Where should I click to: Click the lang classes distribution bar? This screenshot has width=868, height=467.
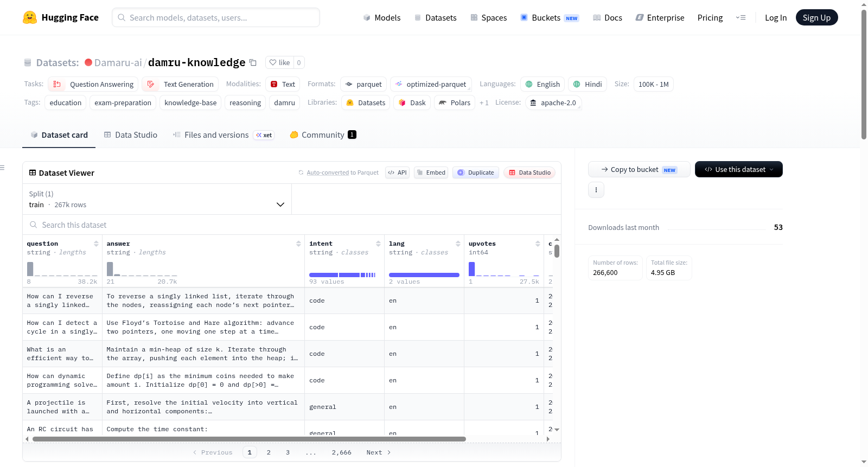(x=424, y=275)
